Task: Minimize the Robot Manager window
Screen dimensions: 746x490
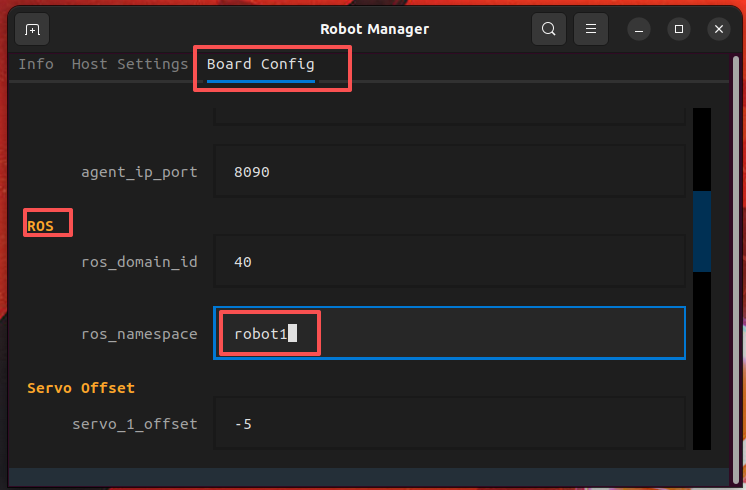Action: (x=639, y=29)
